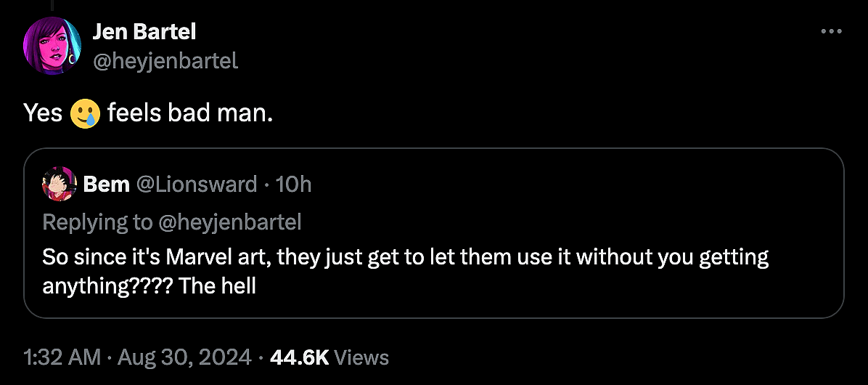Click "anything???? The hell" line
Screen dimensions: 868x385
pyautogui.click(x=149, y=285)
